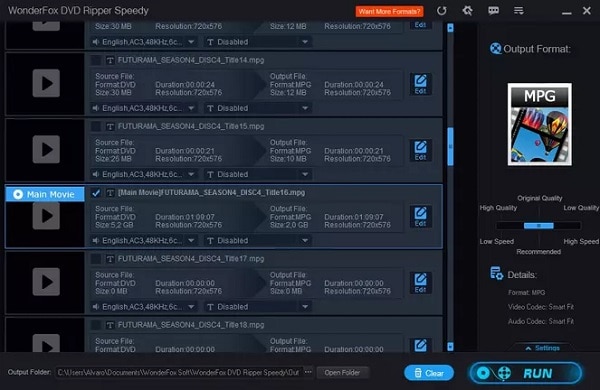Edit the Title18 video

coord(421,345)
